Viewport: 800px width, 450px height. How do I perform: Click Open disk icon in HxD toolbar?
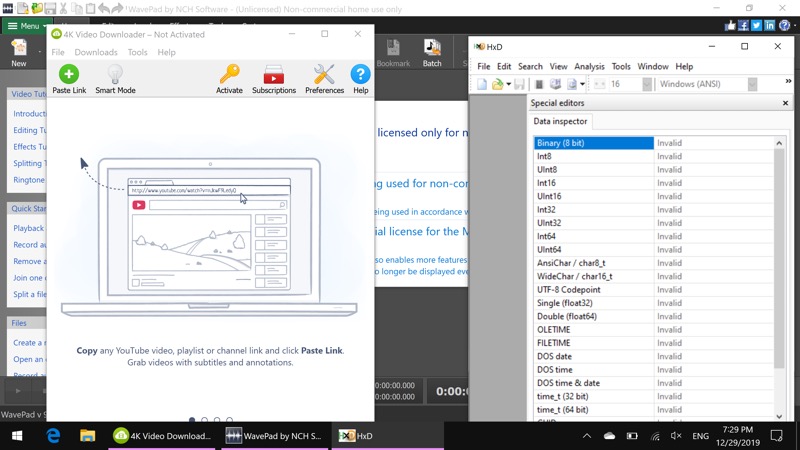555,84
